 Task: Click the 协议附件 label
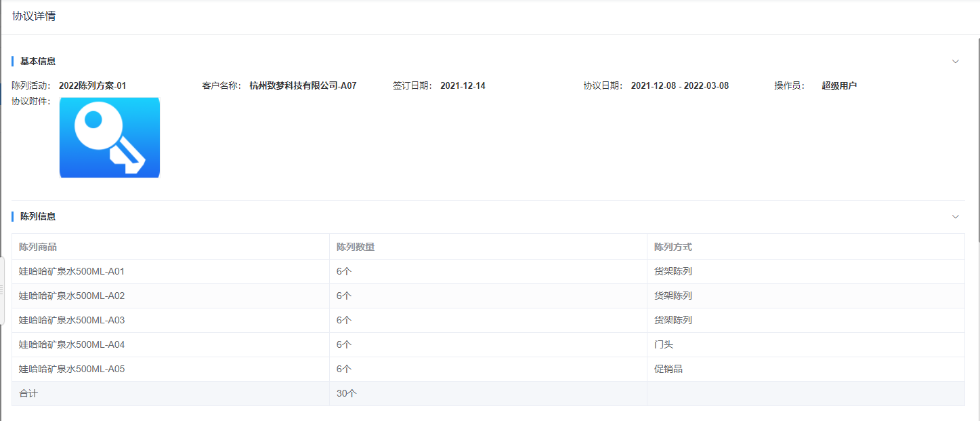tap(31, 102)
